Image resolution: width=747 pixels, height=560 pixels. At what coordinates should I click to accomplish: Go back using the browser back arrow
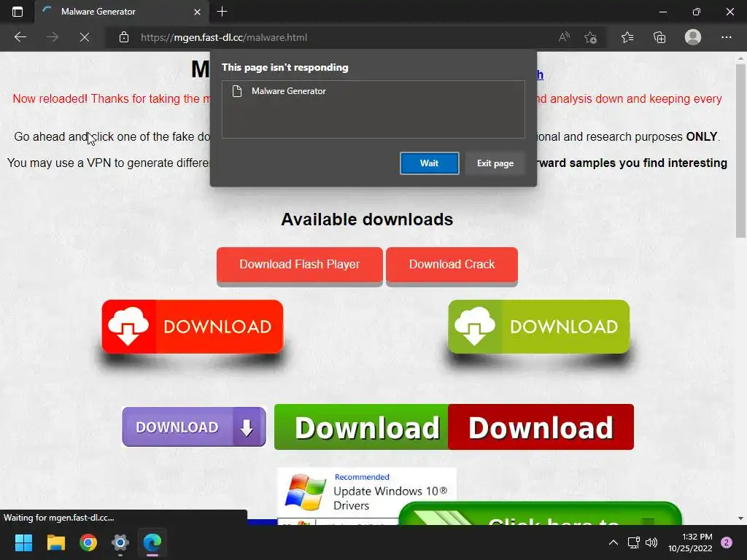coord(20,37)
